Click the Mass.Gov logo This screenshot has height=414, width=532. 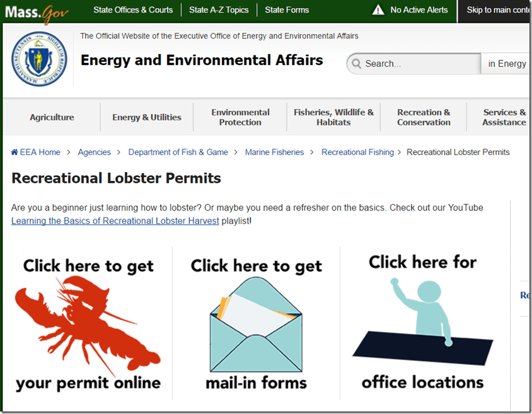(x=37, y=11)
